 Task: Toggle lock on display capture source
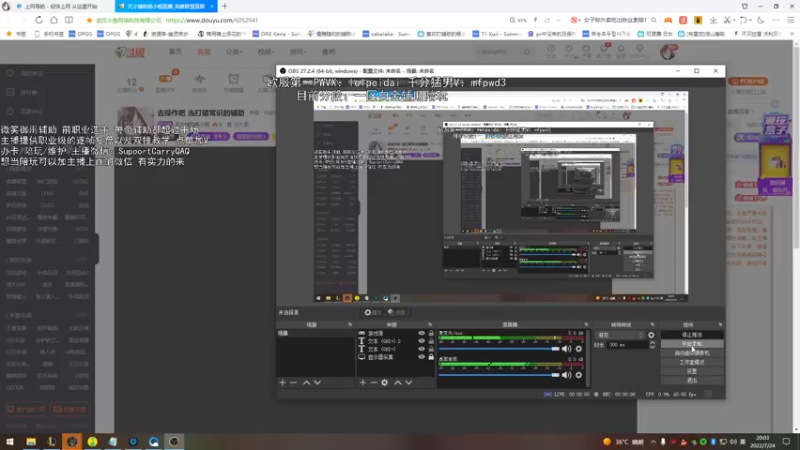pyautogui.click(x=431, y=357)
